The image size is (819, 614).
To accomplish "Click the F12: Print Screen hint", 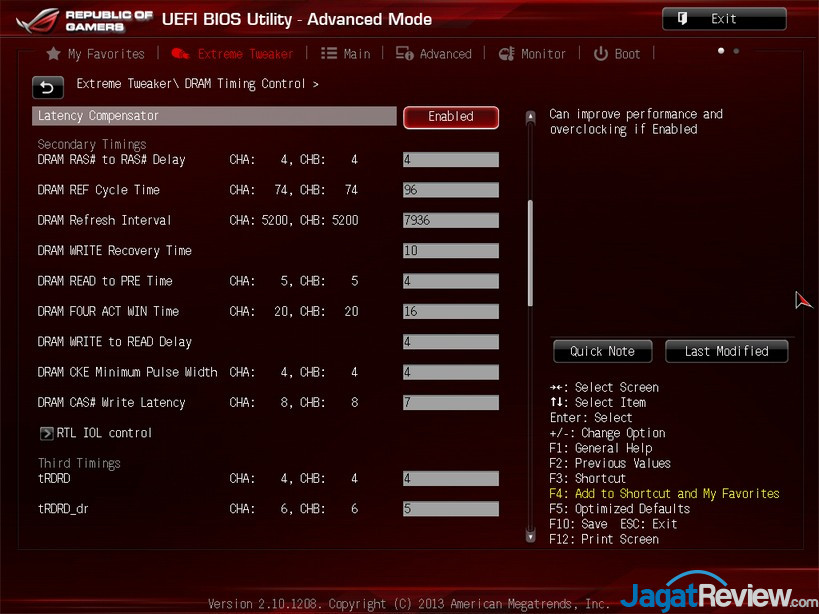I will (604, 539).
